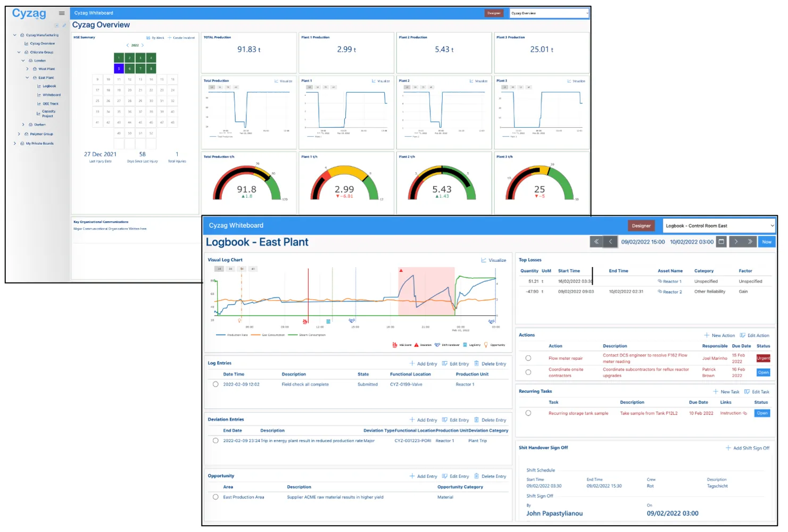Open the hamburger menu beside the Cyzag logo
788x532 pixels.
[62, 13]
